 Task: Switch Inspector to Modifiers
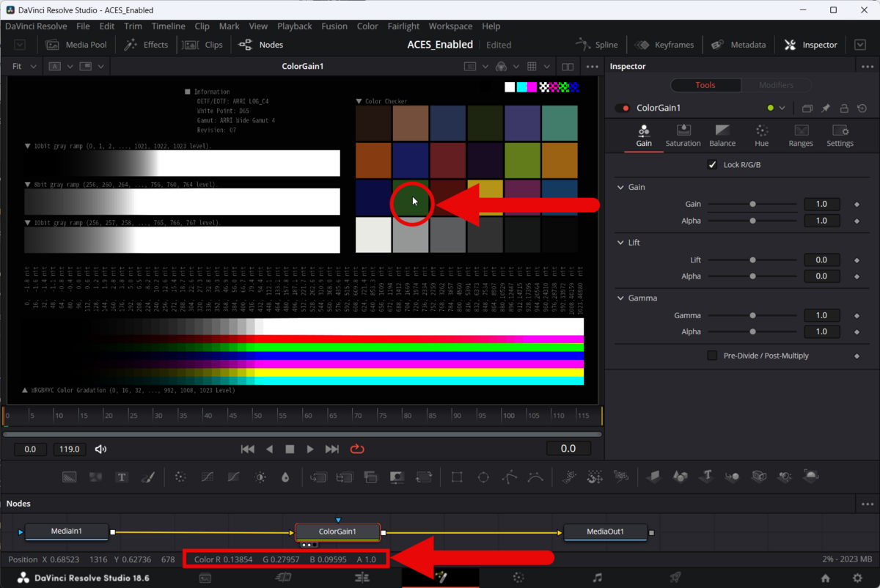(776, 85)
